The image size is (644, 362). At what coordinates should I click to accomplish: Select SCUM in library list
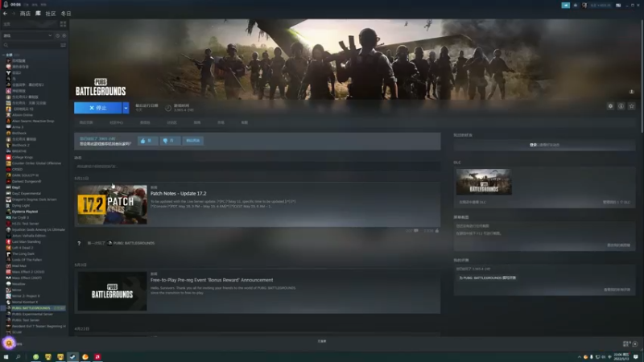click(x=17, y=332)
